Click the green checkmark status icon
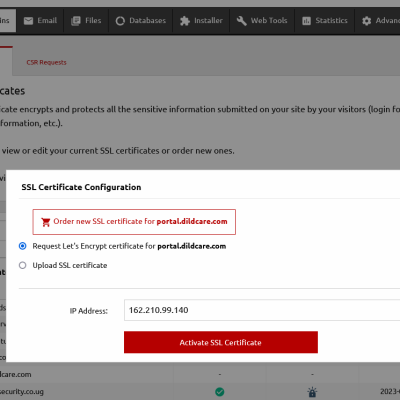400x400 pixels. click(x=220, y=392)
